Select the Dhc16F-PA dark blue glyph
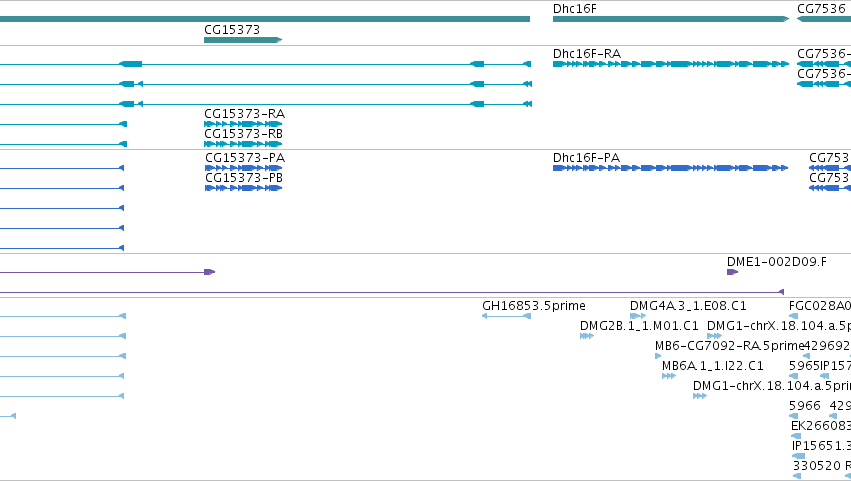This screenshot has width=851, height=481. [670, 168]
